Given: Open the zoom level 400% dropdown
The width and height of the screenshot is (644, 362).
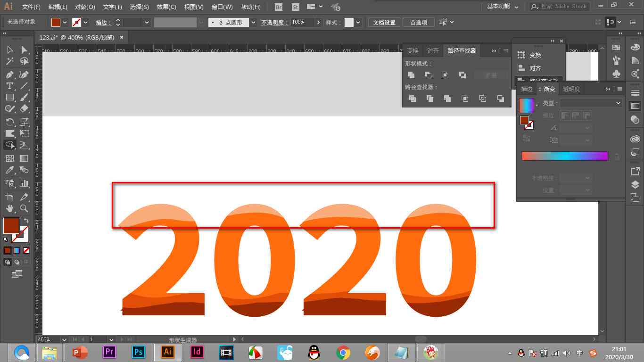Looking at the screenshot, I should coord(64,339).
